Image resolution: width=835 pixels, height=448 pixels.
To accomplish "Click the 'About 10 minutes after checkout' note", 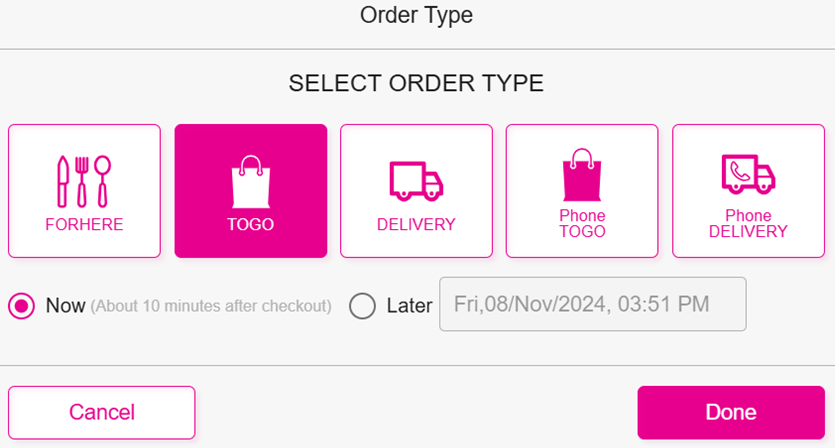I will tap(211, 306).
